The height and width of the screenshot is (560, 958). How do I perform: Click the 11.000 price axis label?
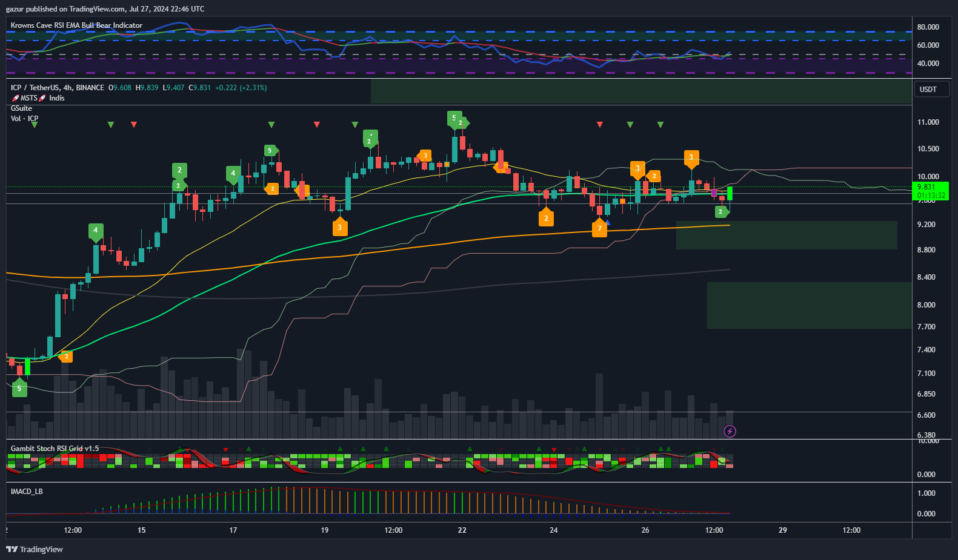928,122
